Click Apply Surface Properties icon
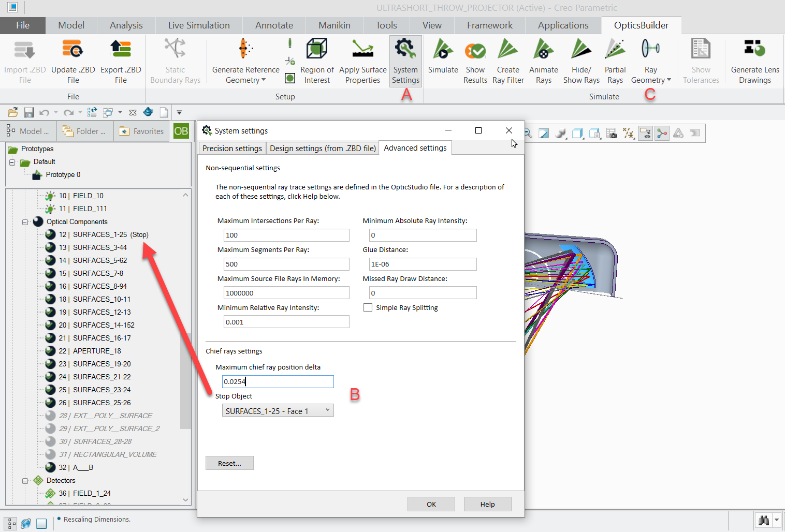 click(363, 49)
